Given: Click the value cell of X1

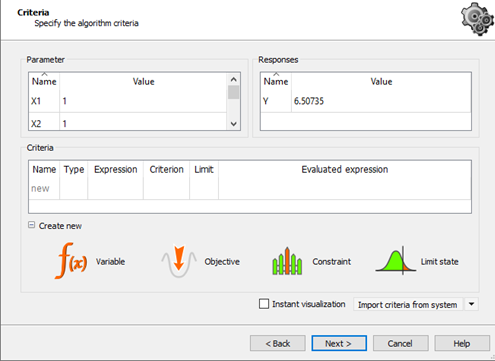Looking at the screenshot, I should (143, 101).
